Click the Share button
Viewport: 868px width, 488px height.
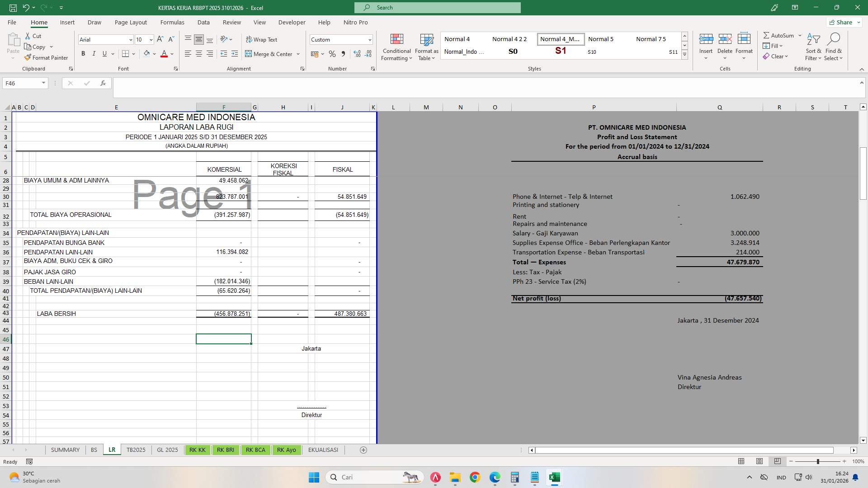[x=843, y=22]
